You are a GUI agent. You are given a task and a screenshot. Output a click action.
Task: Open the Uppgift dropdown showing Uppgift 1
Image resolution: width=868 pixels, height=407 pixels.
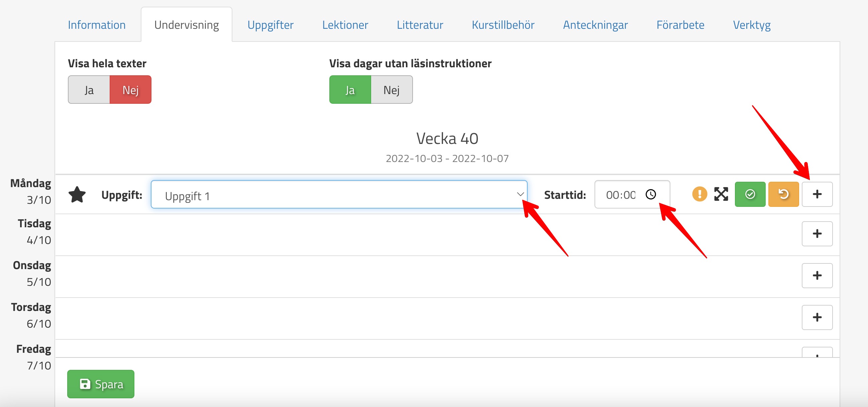[x=339, y=194]
